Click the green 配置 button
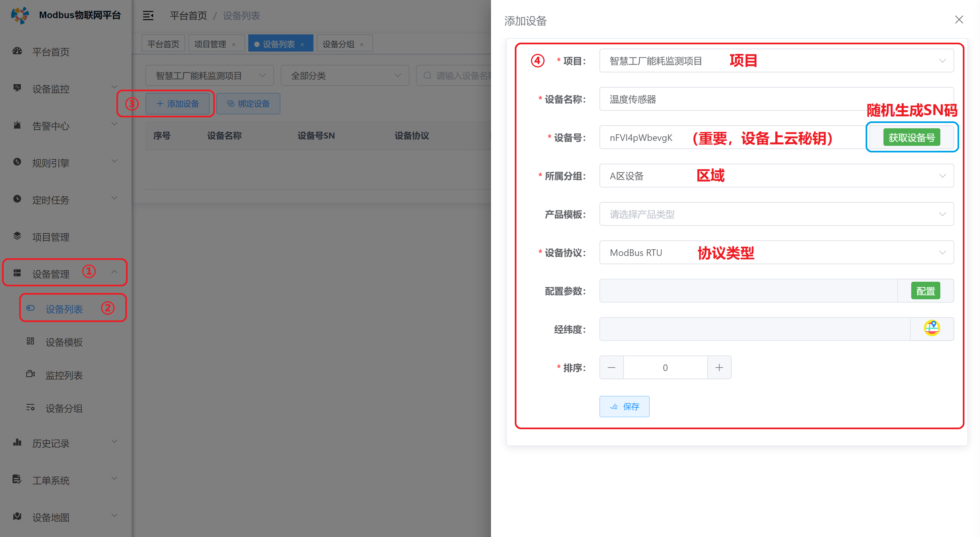 point(925,291)
